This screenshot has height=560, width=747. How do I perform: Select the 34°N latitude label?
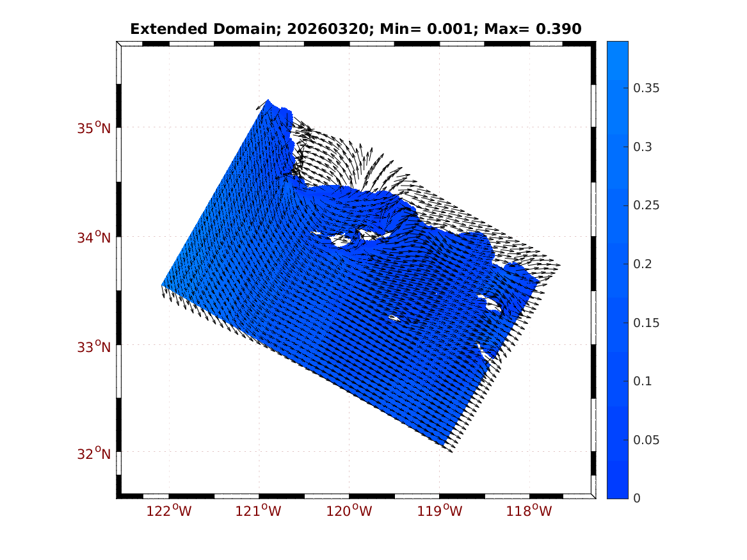click(x=94, y=237)
